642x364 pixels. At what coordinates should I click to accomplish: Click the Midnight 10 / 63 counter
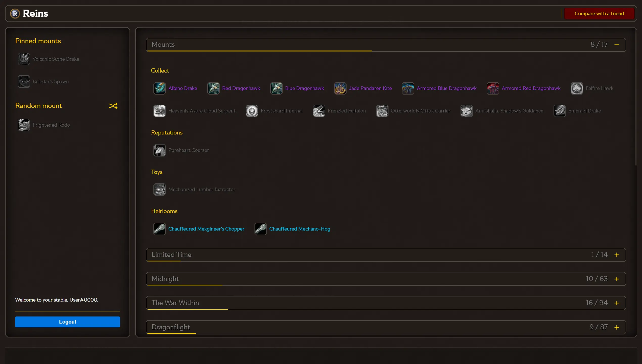pyautogui.click(x=597, y=279)
